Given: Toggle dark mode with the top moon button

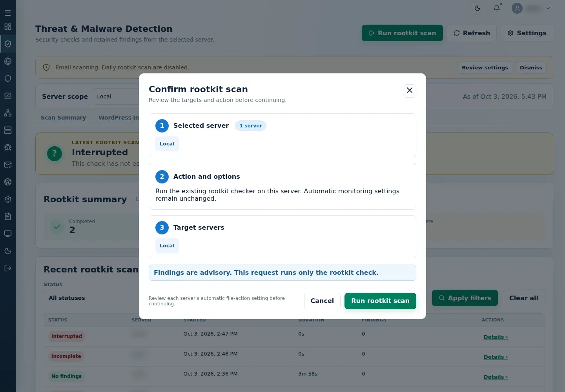Looking at the screenshot, I should (478, 8).
